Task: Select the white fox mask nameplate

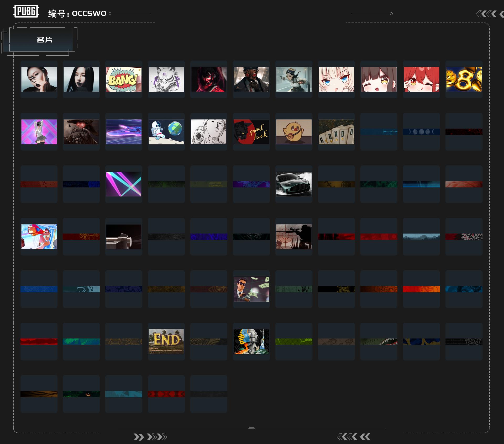Action: tap(166, 79)
